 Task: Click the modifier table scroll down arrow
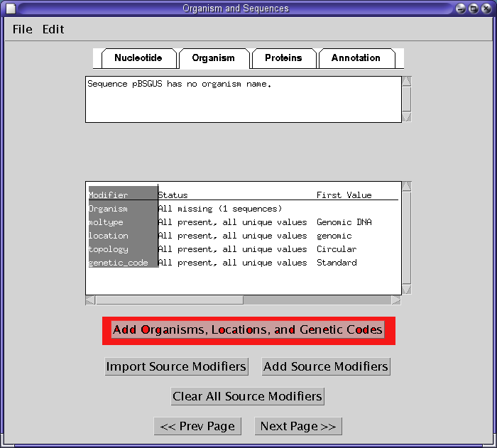[406, 290]
